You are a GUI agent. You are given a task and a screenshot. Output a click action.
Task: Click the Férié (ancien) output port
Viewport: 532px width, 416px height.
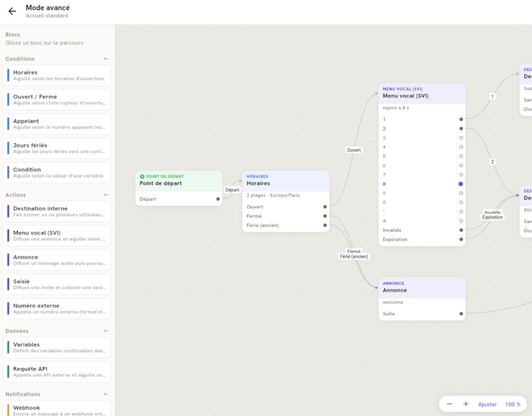(325, 225)
